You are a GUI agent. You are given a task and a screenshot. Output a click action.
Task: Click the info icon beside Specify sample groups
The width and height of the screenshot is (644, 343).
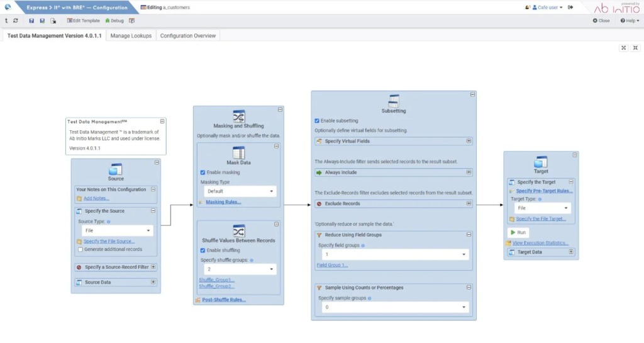[369, 298]
